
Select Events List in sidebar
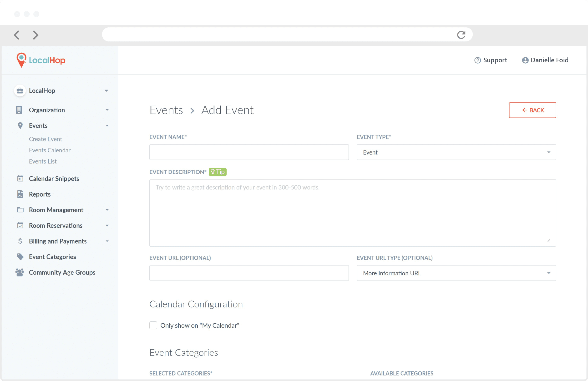tap(43, 161)
